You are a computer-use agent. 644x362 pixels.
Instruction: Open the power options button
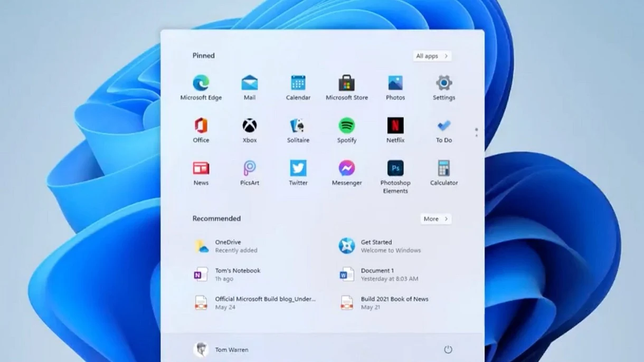[448, 349]
